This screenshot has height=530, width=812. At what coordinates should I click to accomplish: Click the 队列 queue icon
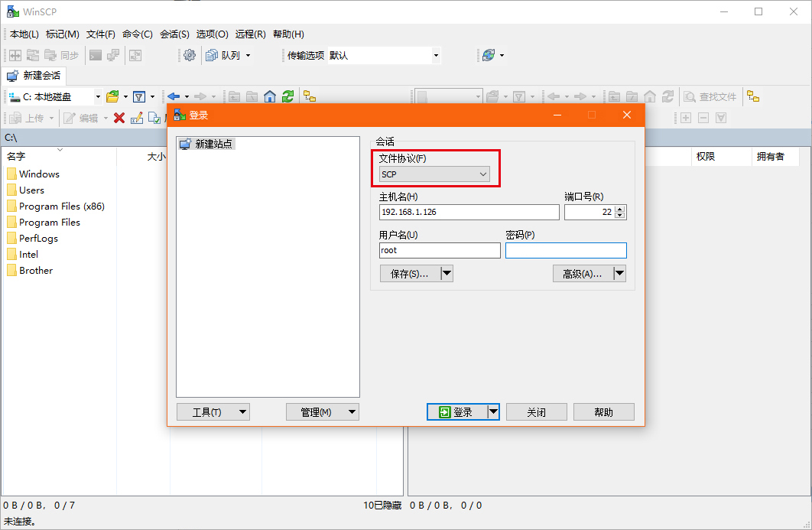211,55
